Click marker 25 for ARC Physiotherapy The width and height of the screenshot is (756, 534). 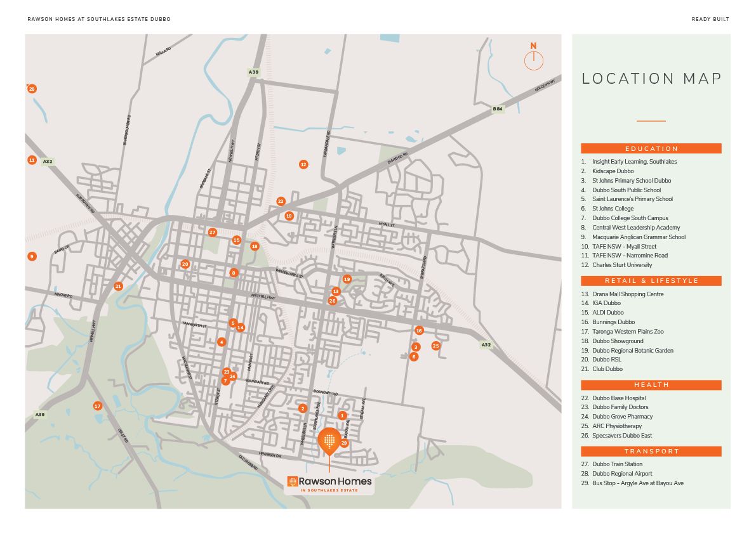tap(435, 346)
